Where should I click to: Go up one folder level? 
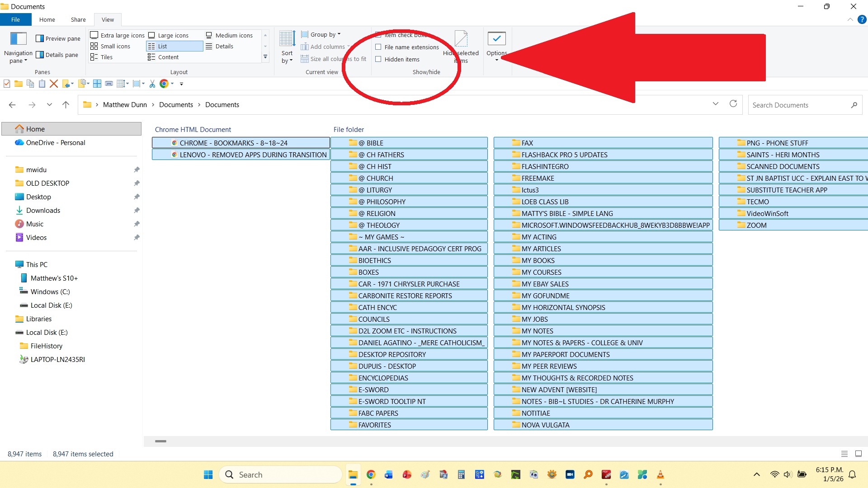coord(66,105)
